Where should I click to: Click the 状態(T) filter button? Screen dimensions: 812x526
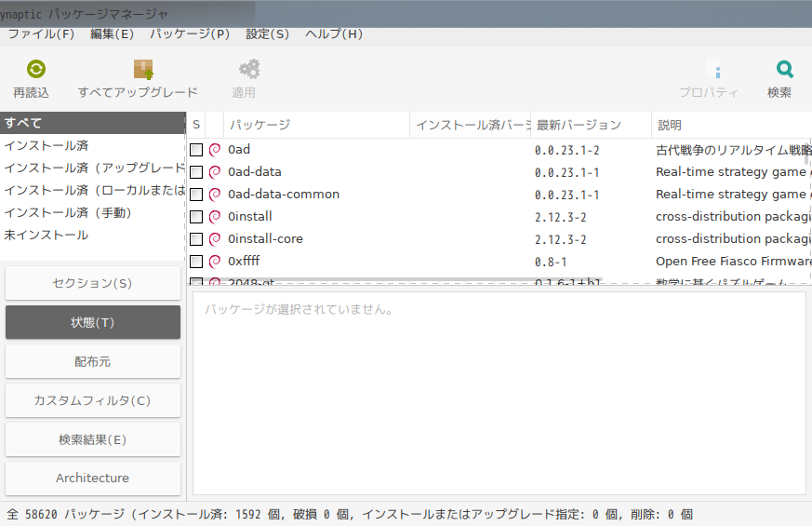click(93, 322)
